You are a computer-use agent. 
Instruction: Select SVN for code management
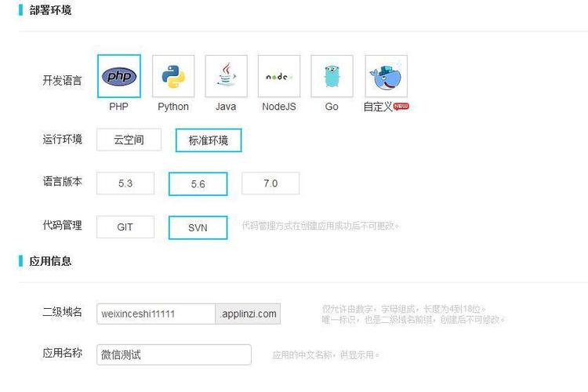click(198, 227)
